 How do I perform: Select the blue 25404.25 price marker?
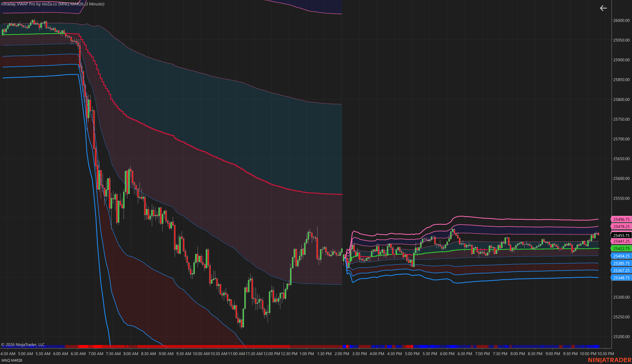(x=621, y=256)
